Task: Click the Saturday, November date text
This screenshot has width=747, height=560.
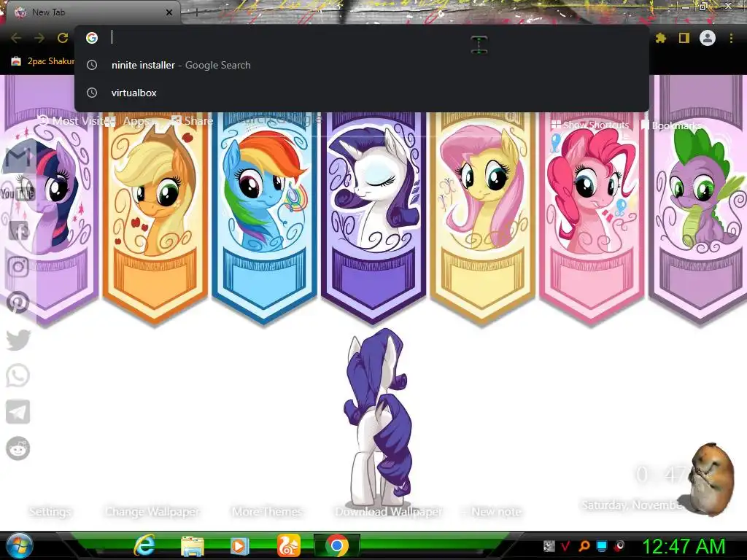Action: 631,505
